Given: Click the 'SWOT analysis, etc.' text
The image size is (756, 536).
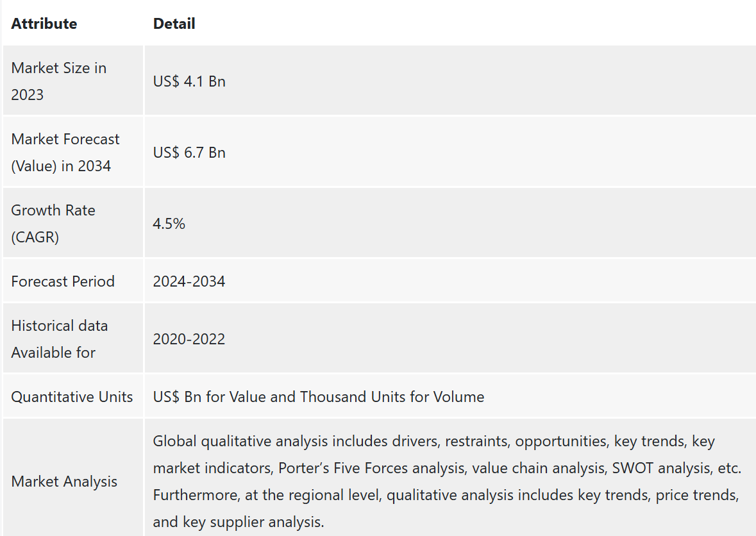Looking at the screenshot, I should pos(676,468).
